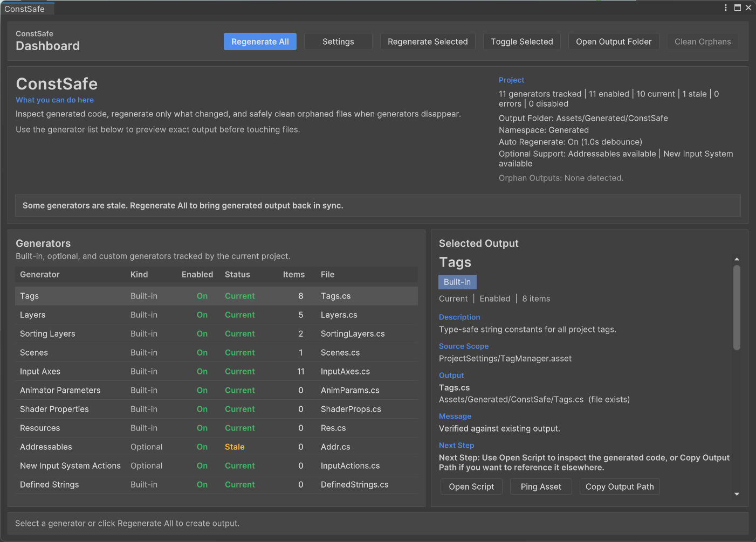Image resolution: width=756 pixels, height=542 pixels.
Task: Click the On toggle in Scenes row
Action: pyautogui.click(x=202, y=352)
